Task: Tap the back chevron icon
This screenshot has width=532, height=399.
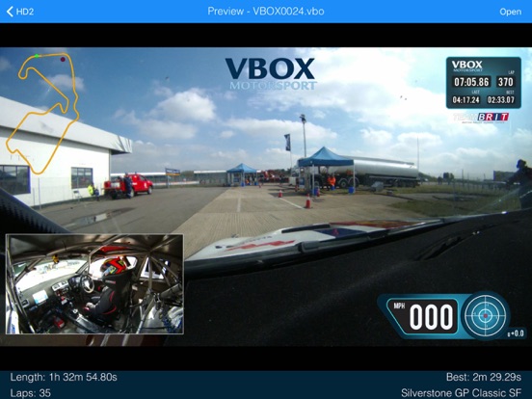Action: 10,12
